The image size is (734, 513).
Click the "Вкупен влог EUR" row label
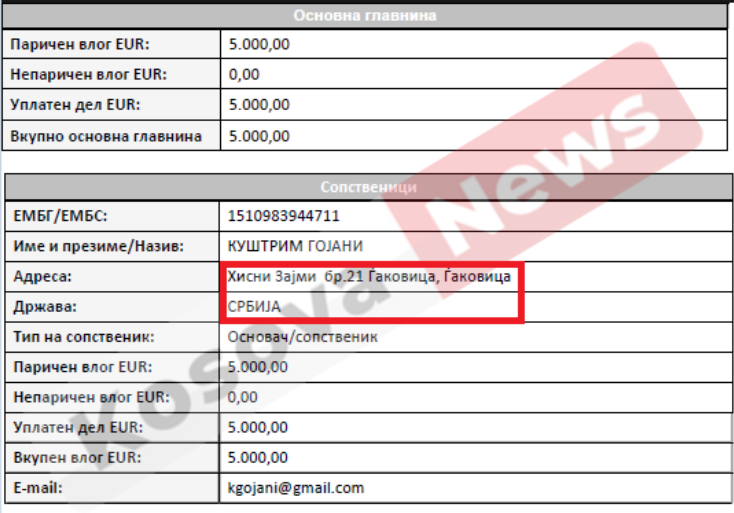coord(76,457)
